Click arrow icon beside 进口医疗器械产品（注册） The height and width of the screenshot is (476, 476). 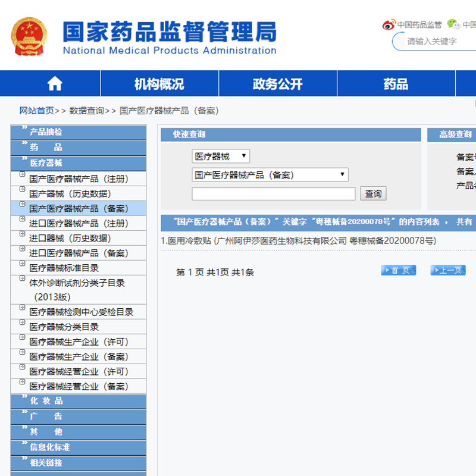pyautogui.click(x=22, y=219)
